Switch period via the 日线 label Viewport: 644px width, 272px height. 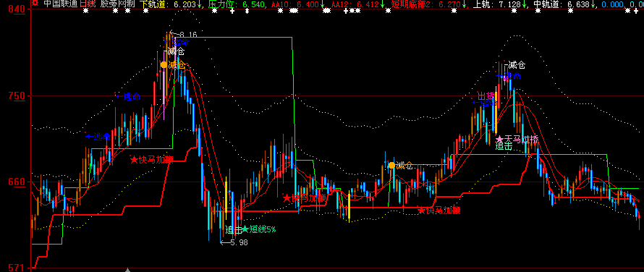pos(88,4)
